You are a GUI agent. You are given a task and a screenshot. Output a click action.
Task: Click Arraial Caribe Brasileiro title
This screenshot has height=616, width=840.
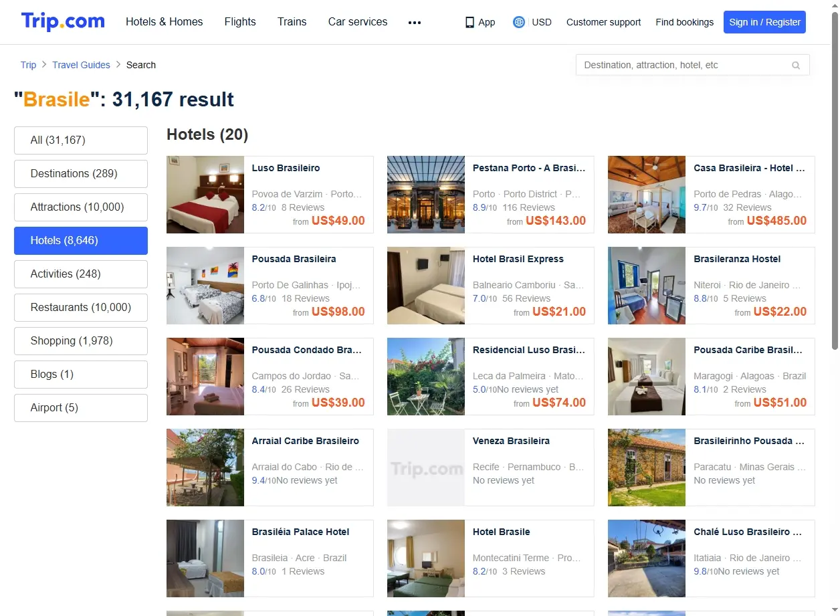pyautogui.click(x=305, y=441)
